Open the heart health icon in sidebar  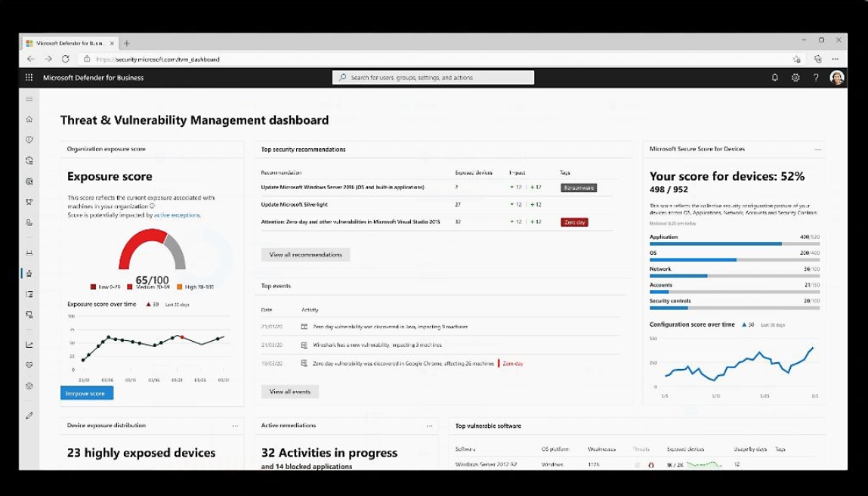(x=29, y=365)
